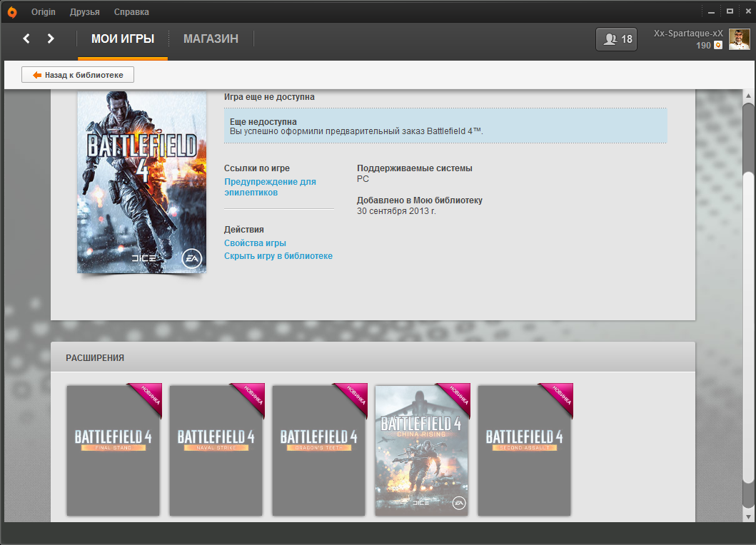The width and height of the screenshot is (756, 545).
Task: Click the 30 сентября 2013 г. date
Action: 396,211
